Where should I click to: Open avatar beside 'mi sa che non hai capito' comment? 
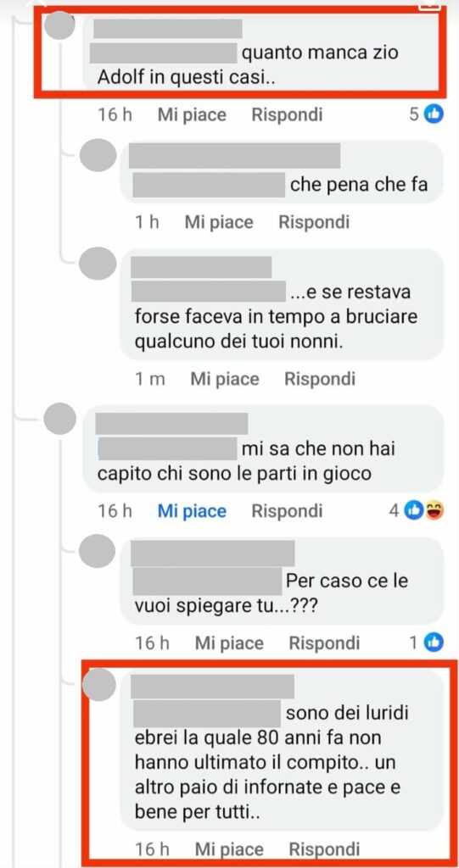coord(59,419)
